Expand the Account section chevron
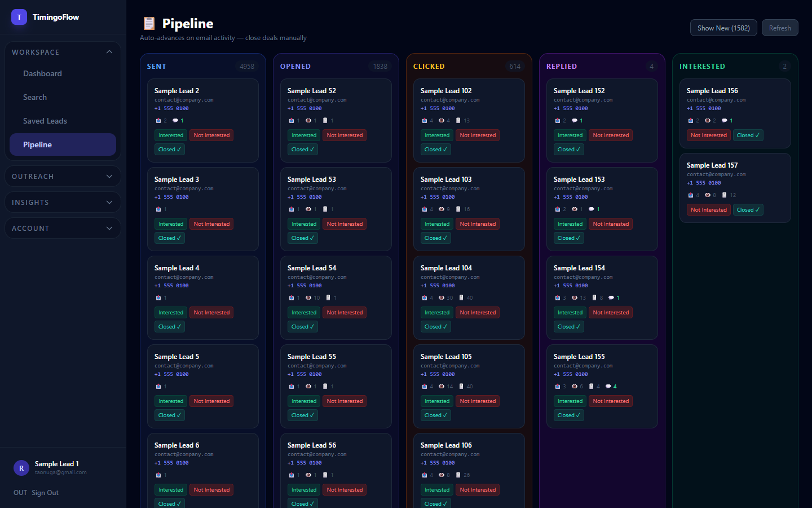 pyautogui.click(x=109, y=228)
